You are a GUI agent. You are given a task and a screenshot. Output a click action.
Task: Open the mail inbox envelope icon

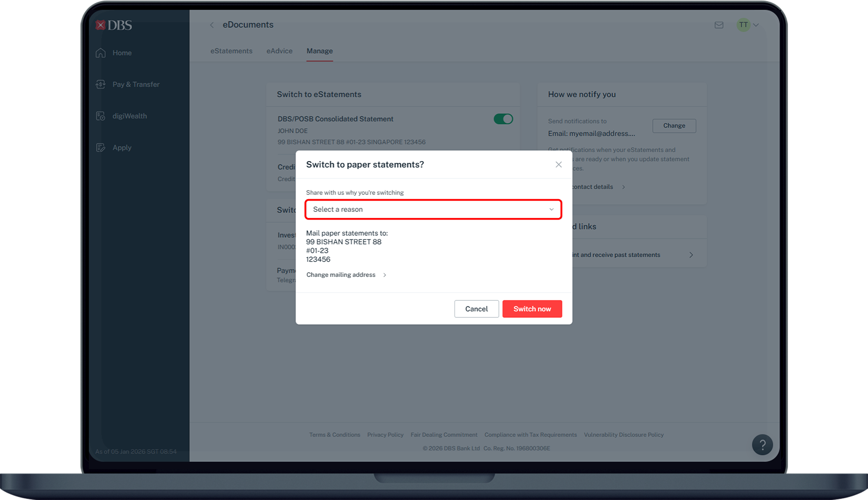point(719,25)
